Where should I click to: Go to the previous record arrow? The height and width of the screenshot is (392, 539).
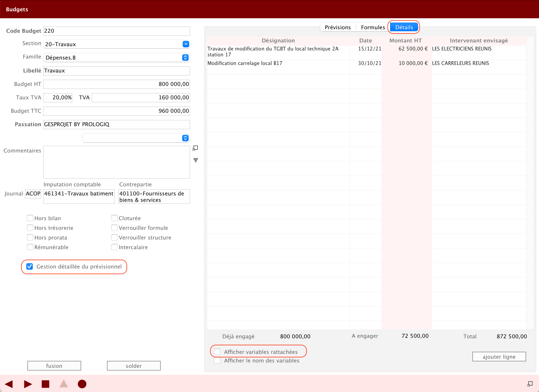pos(9,384)
